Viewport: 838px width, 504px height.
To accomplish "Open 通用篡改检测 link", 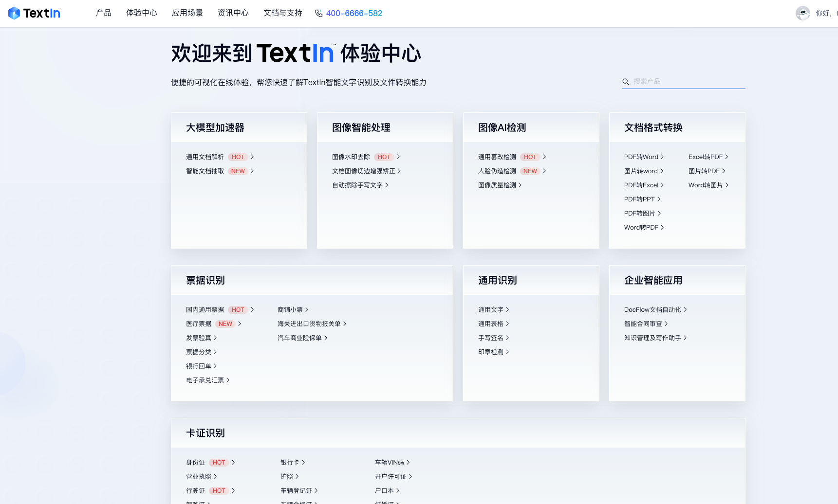I will pos(497,157).
